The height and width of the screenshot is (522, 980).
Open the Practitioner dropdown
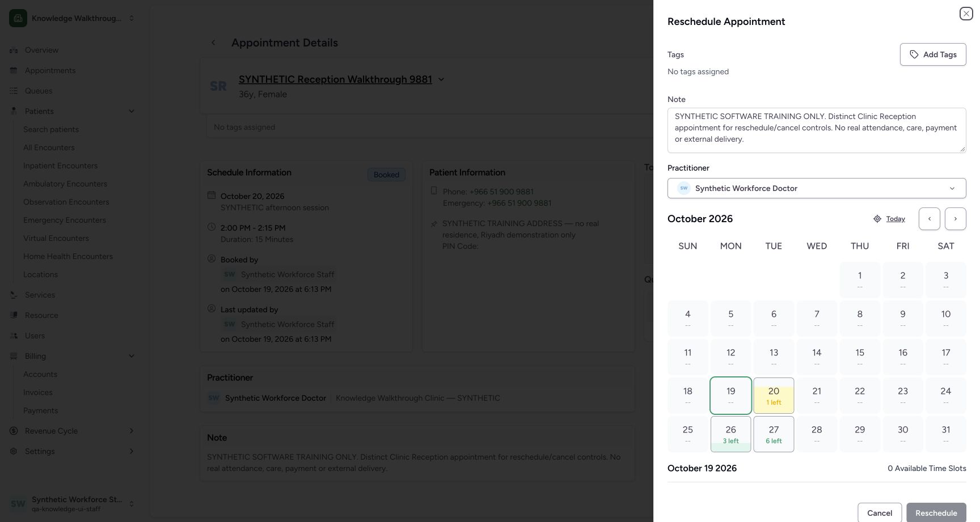pos(817,188)
